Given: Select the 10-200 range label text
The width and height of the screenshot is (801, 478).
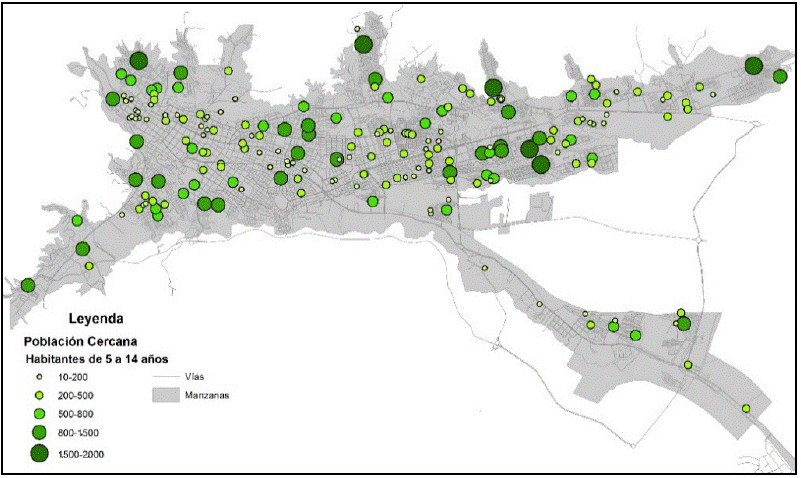Looking at the screenshot, I should click(76, 378).
